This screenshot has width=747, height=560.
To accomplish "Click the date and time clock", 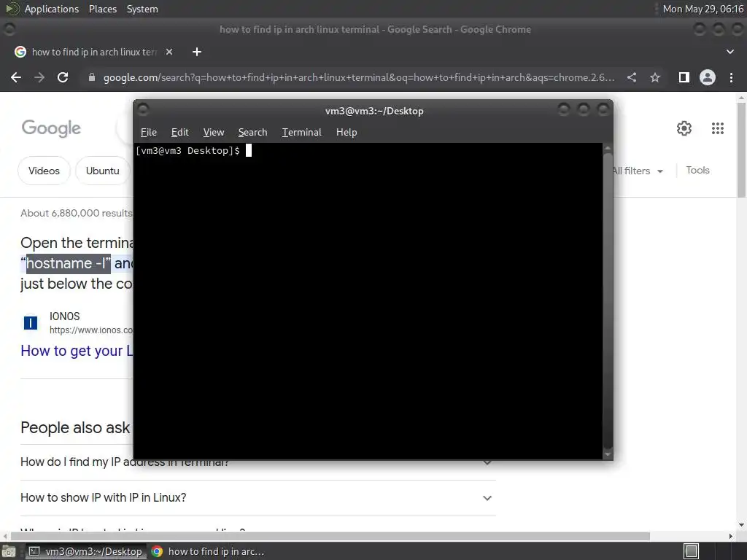I will 703,9.
